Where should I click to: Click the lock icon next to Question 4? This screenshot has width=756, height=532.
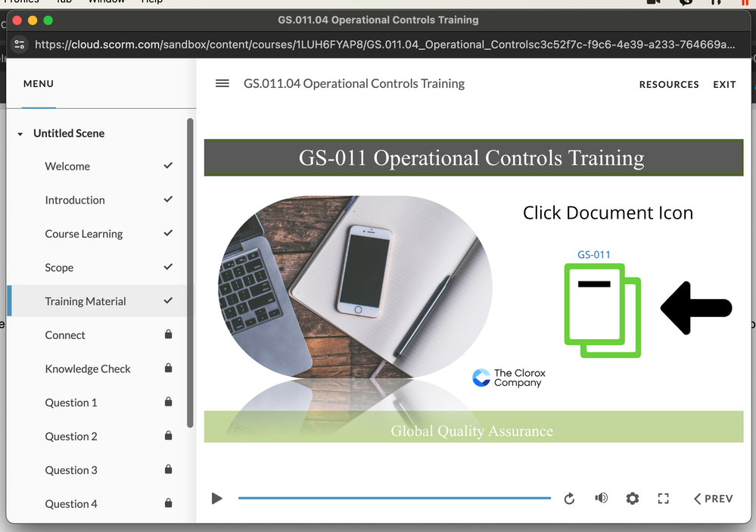click(x=168, y=502)
